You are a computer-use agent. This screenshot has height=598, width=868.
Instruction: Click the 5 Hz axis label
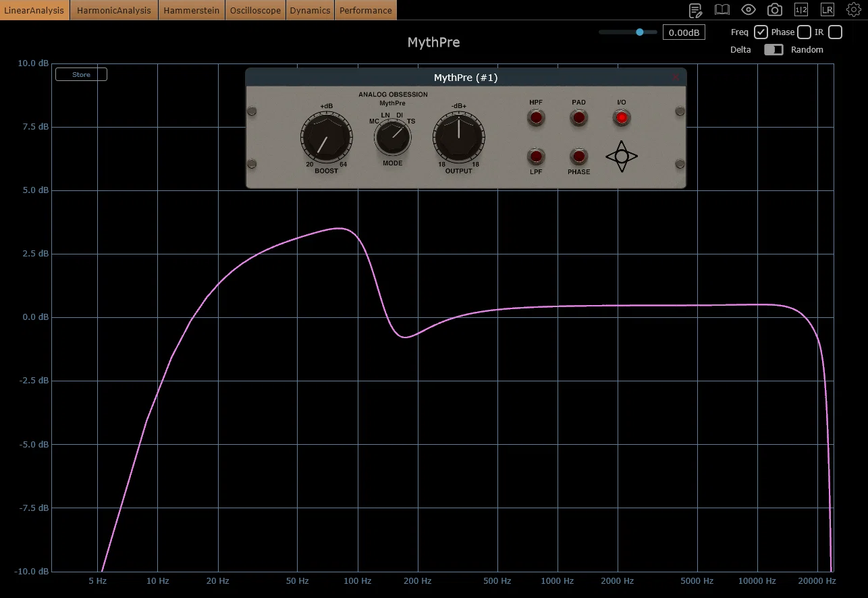(98, 581)
